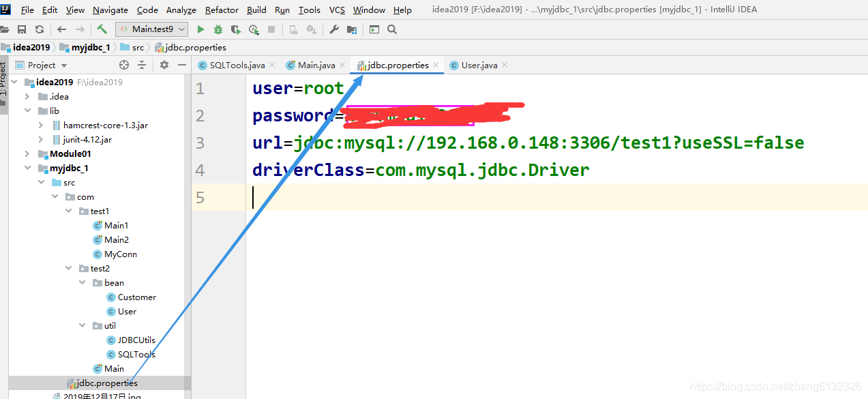Click the VCS commit icon
Image resolution: width=868 pixels, height=399 pixels.
tap(312, 29)
